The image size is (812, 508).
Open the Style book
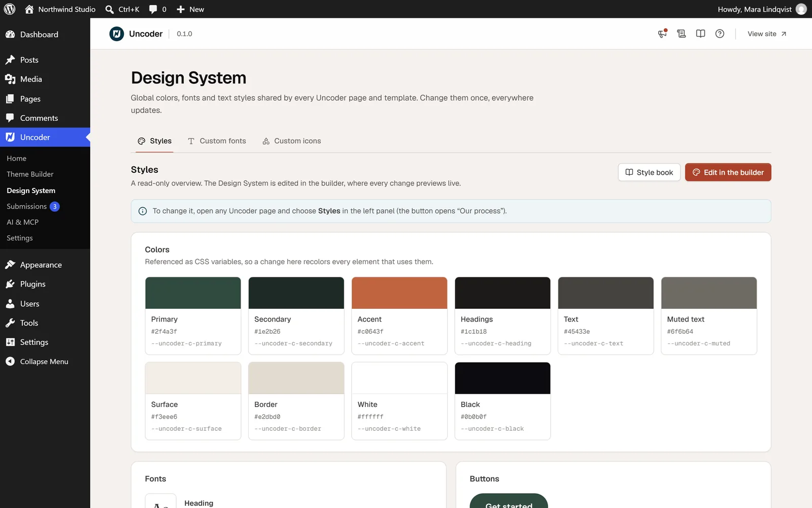point(649,172)
